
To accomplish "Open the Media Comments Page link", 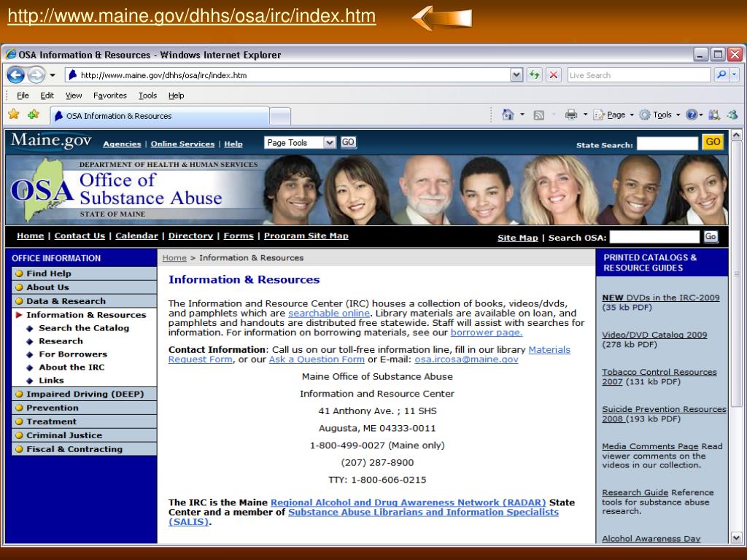I will pyautogui.click(x=650, y=447).
